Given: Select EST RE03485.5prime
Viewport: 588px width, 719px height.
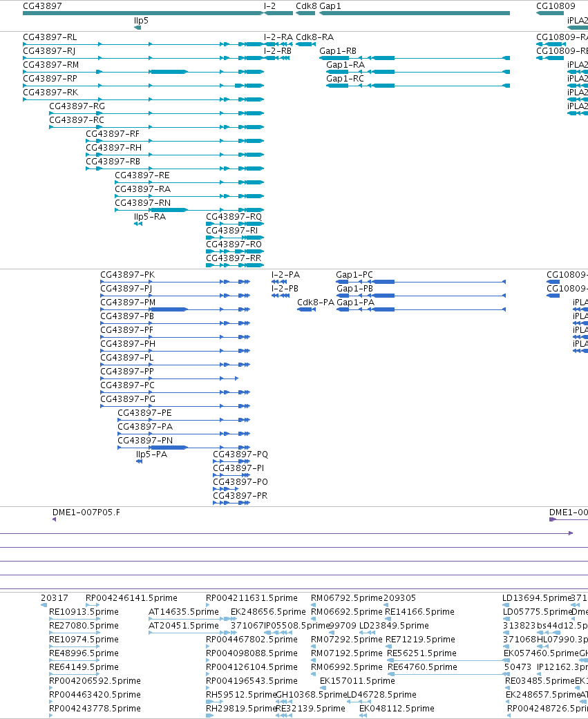Looking at the screenshot, I should (508, 688).
